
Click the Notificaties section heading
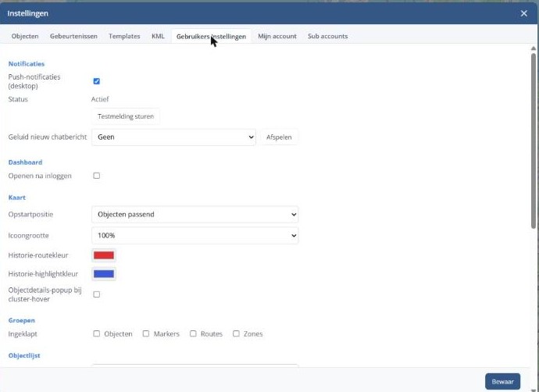click(27, 64)
